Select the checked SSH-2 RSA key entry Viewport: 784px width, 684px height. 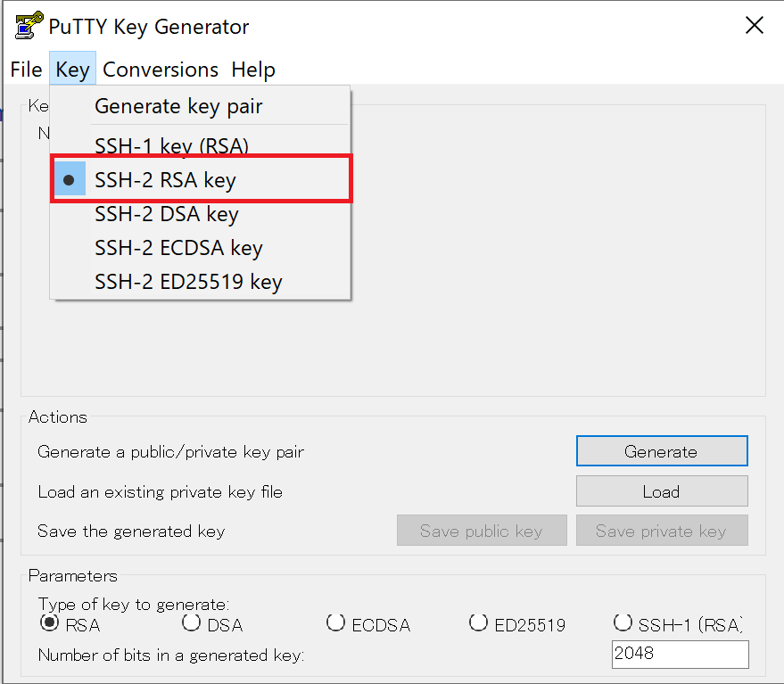(165, 180)
